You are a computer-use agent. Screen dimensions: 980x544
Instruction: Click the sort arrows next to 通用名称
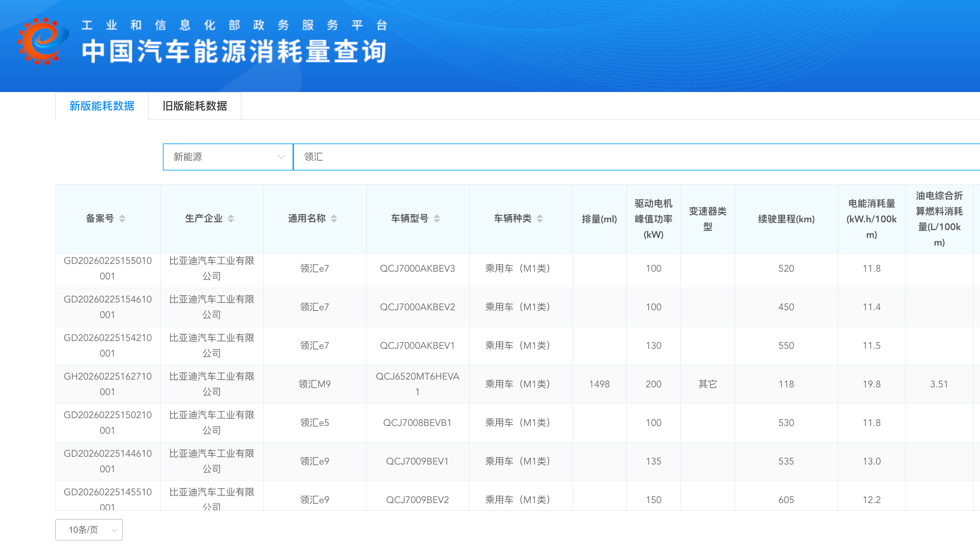334,219
